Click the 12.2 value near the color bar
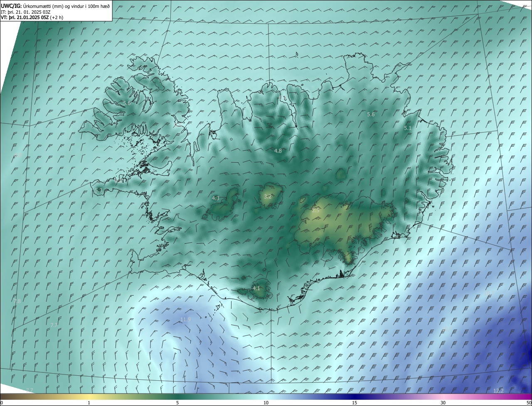 tap(498, 391)
